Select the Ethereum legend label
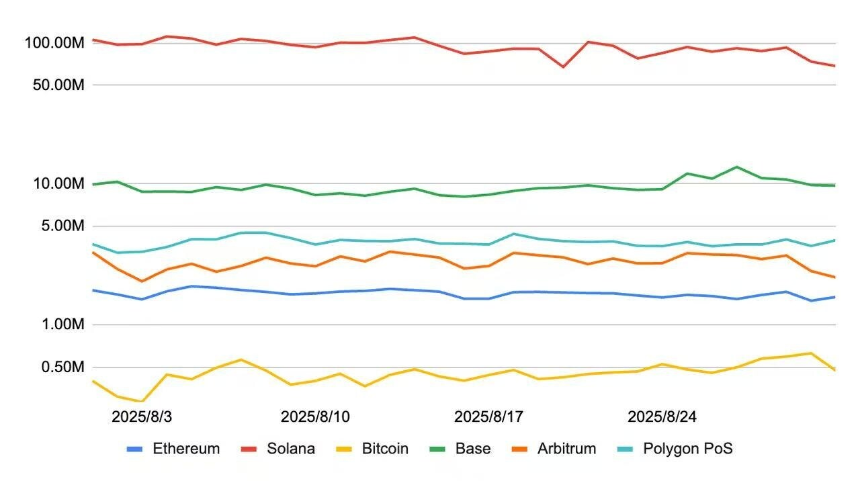860x481 pixels. [x=186, y=449]
